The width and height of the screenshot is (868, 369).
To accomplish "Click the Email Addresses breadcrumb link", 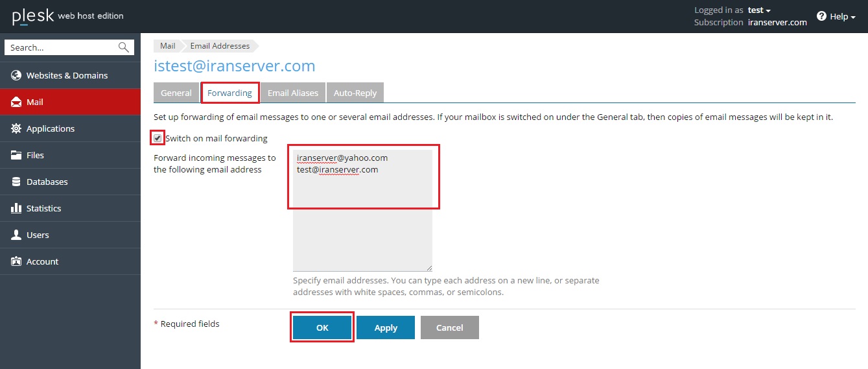I will tap(220, 46).
